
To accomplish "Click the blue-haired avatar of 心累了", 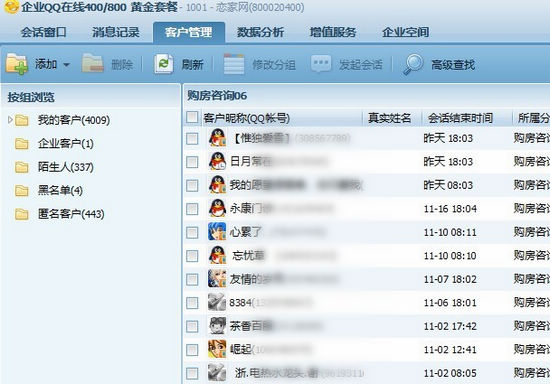I will [217, 231].
